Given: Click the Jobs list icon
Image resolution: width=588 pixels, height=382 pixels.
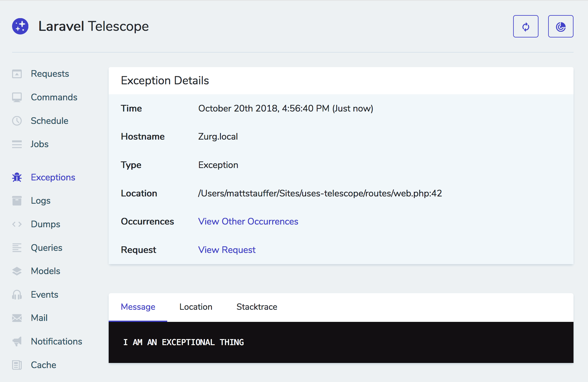Looking at the screenshot, I should coord(17,144).
